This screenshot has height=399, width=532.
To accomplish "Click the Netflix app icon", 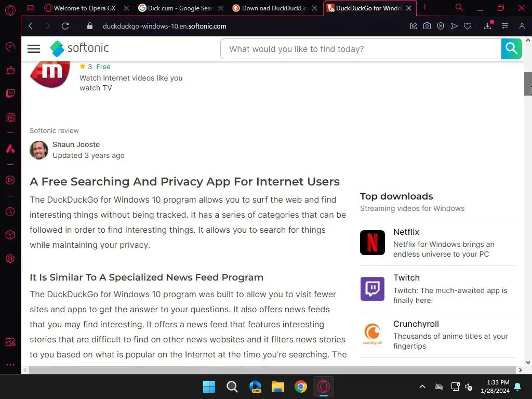I will tap(372, 243).
